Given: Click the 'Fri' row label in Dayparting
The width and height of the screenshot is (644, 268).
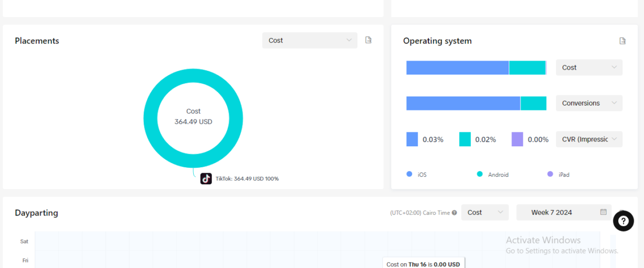Looking at the screenshot, I should click(x=25, y=260).
